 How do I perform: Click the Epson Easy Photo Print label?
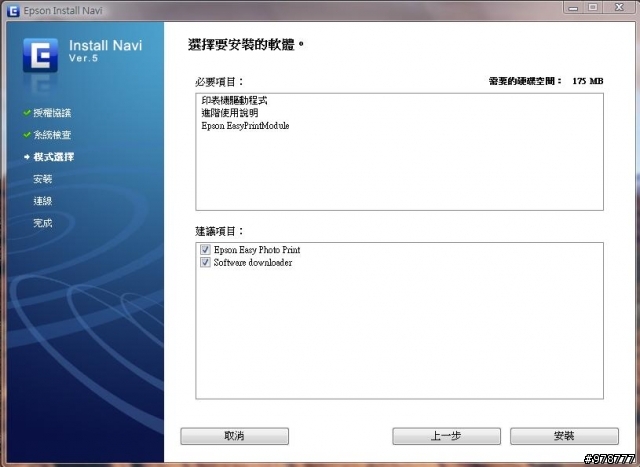pyautogui.click(x=257, y=249)
